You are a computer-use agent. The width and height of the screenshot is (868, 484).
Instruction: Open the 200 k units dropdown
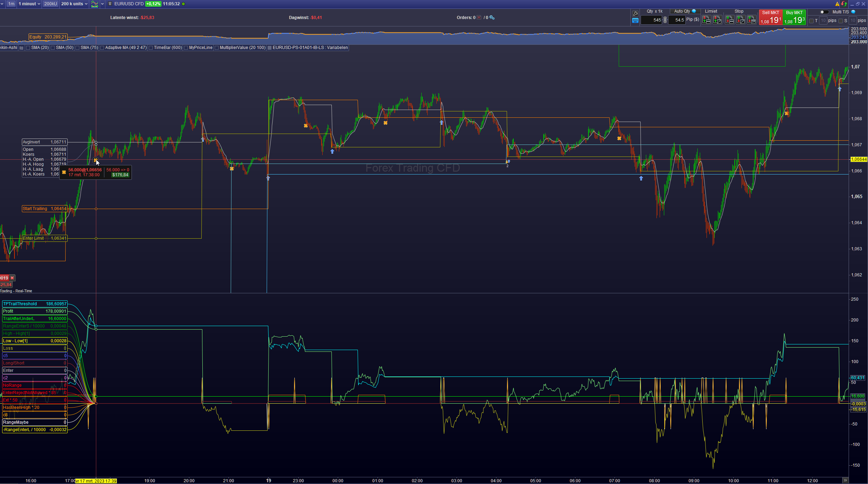tap(74, 4)
